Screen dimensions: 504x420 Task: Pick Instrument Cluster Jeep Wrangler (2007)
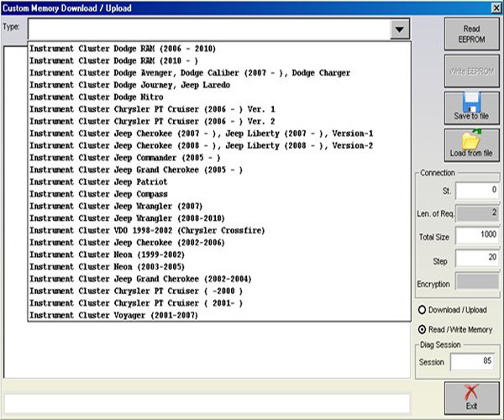(x=104, y=206)
